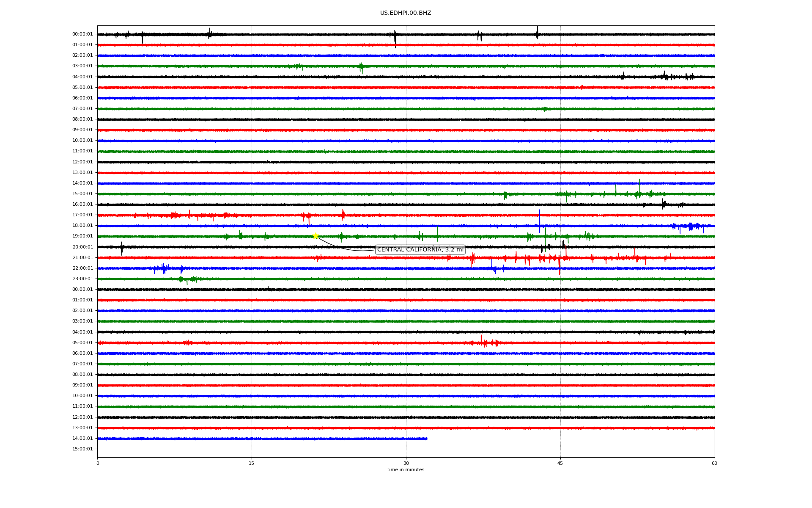Click the 'time in minutes' axis label
Image resolution: width=812 pixels, height=508 pixels.
pyautogui.click(x=406, y=470)
